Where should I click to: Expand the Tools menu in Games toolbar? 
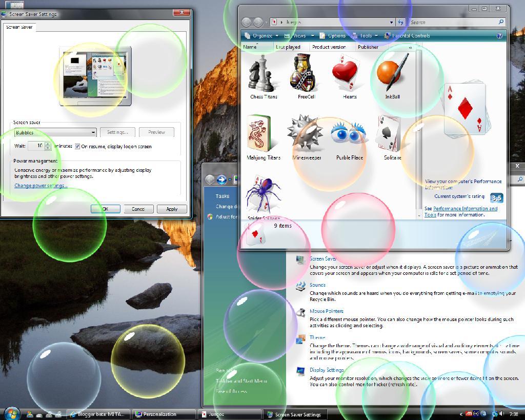pos(365,36)
